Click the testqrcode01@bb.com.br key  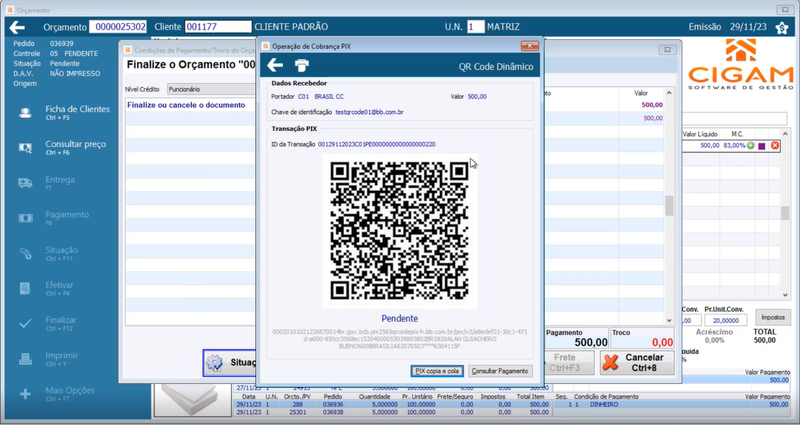pyautogui.click(x=369, y=112)
